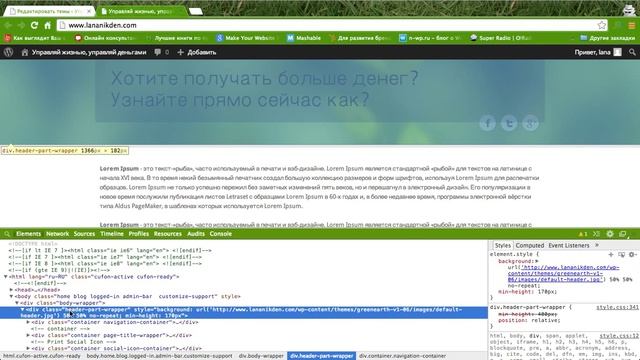Open the 'Привет, lana' account menu
Screen dimensions: 640x360
coord(598,52)
